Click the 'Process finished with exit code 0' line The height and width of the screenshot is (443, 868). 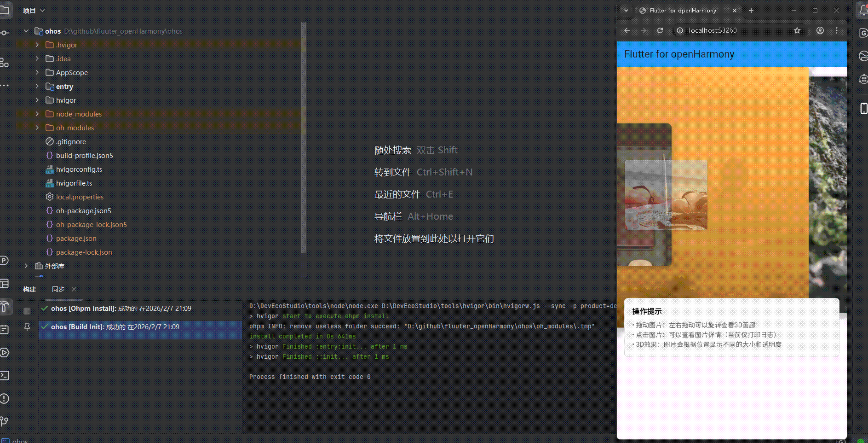click(x=310, y=377)
